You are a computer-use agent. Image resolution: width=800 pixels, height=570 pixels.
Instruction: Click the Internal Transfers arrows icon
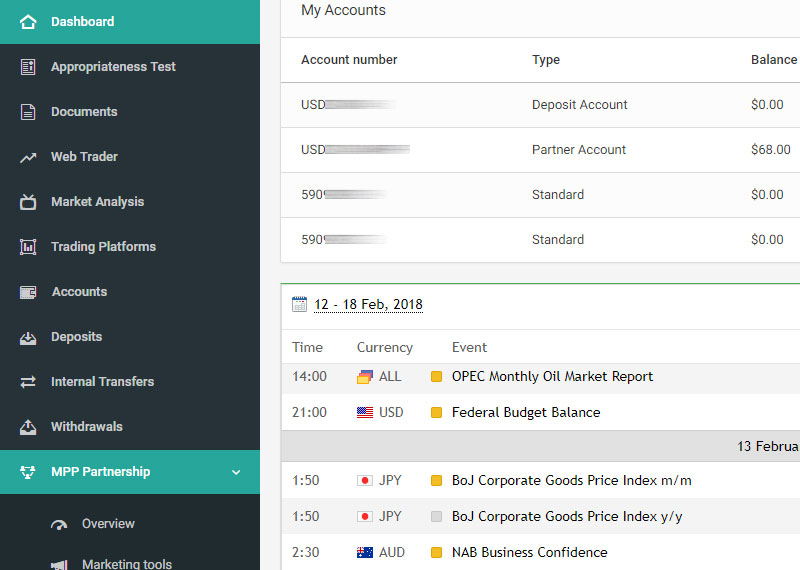(x=28, y=382)
